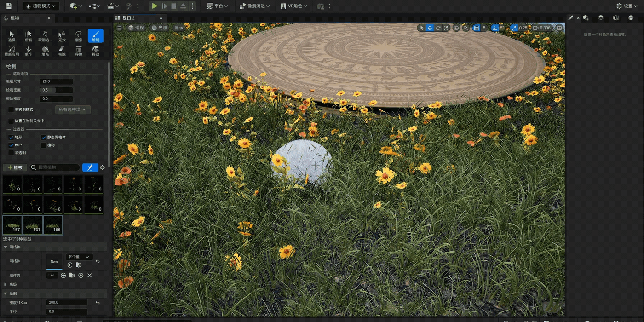Open the foliage palette gear options

(103, 167)
